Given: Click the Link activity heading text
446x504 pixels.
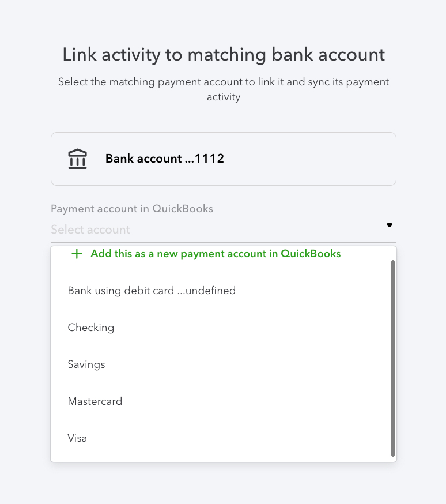Looking at the screenshot, I should pyautogui.click(x=223, y=55).
